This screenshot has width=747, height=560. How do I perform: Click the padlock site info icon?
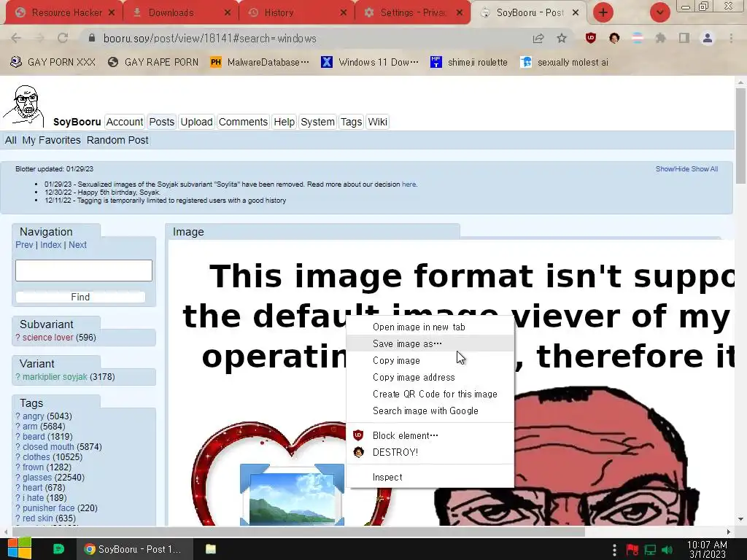coord(92,39)
